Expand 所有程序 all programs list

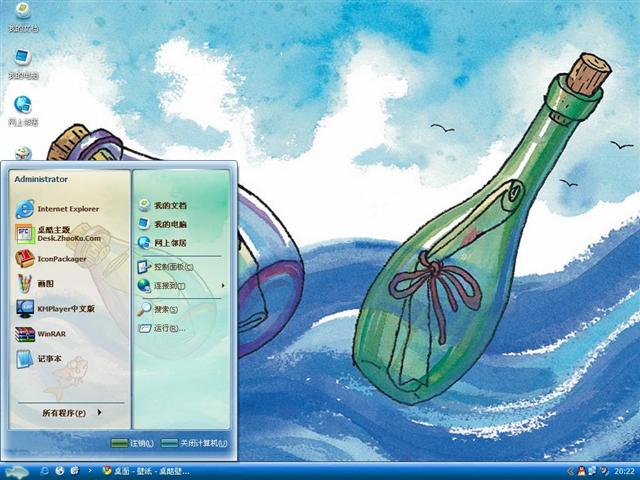click(71, 413)
